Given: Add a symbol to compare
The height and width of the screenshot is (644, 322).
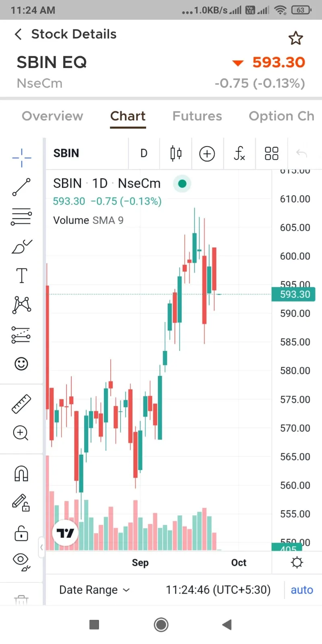Looking at the screenshot, I should coord(207,154).
